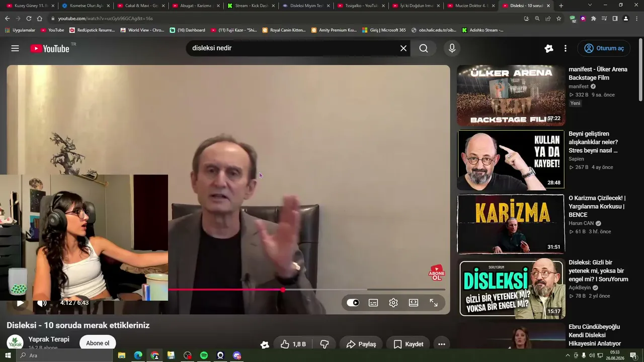This screenshot has width=644, height=362.
Task: Share the video via Paylaş
Action: point(361,344)
